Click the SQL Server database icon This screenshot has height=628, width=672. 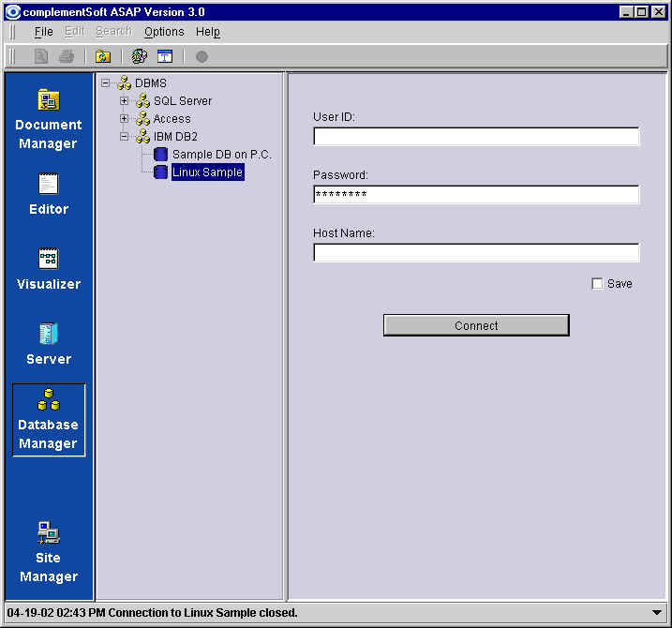click(142, 100)
